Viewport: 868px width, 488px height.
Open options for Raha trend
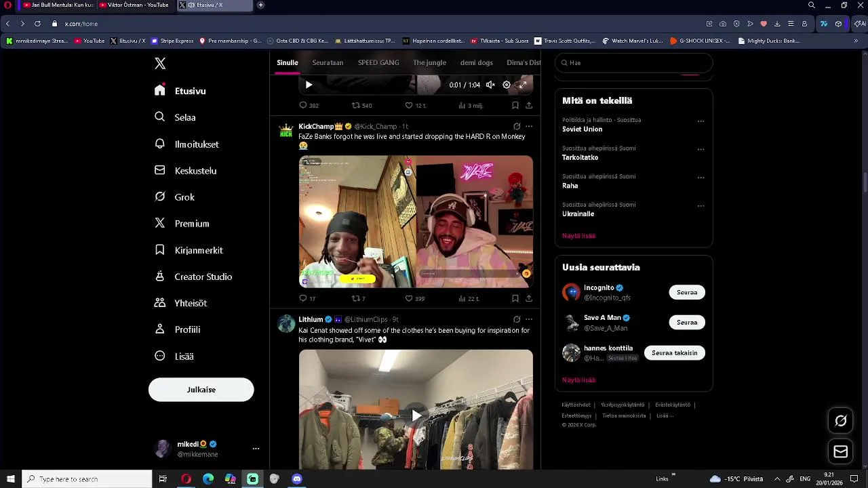[701, 178]
